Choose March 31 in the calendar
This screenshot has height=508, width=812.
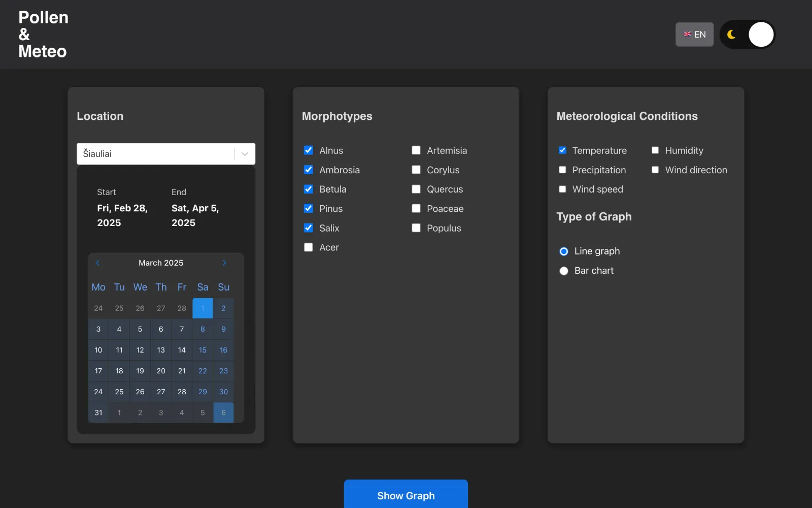98,412
